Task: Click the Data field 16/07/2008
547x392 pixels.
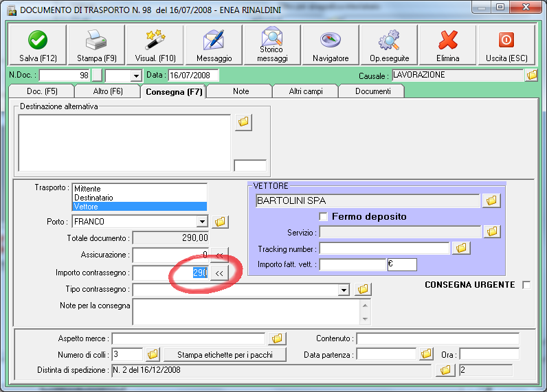Action: [x=194, y=76]
